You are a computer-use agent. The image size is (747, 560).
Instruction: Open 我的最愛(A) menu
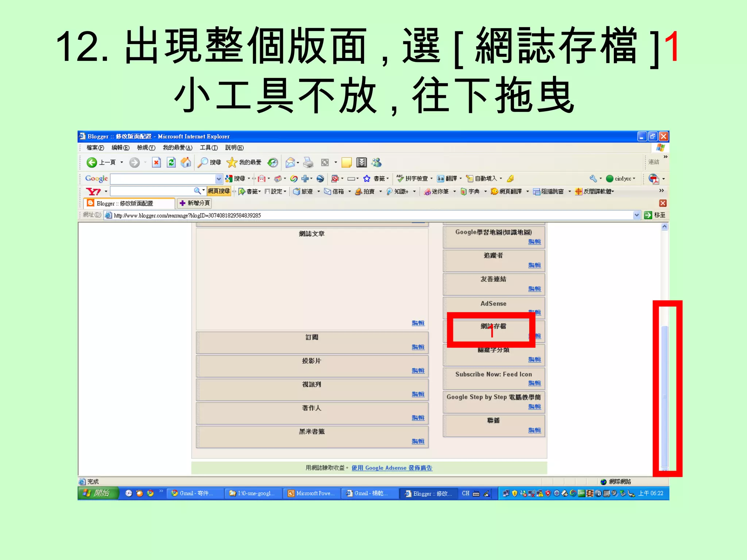coord(178,148)
